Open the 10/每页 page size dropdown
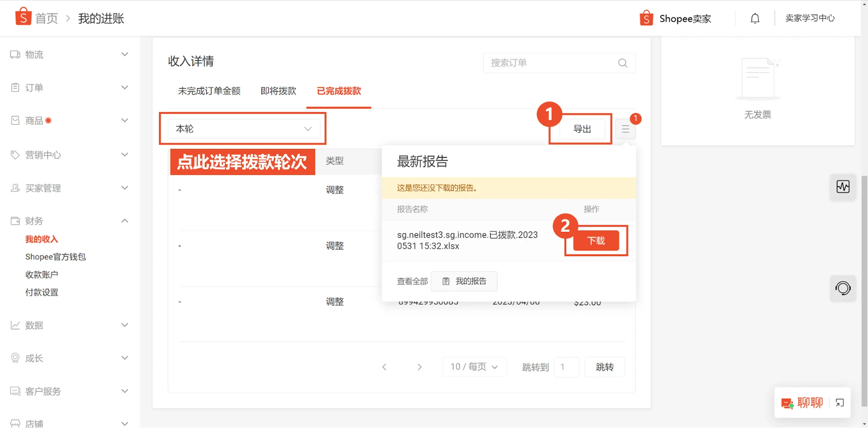The height and width of the screenshot is (428, 868). (x=474, y=366)
